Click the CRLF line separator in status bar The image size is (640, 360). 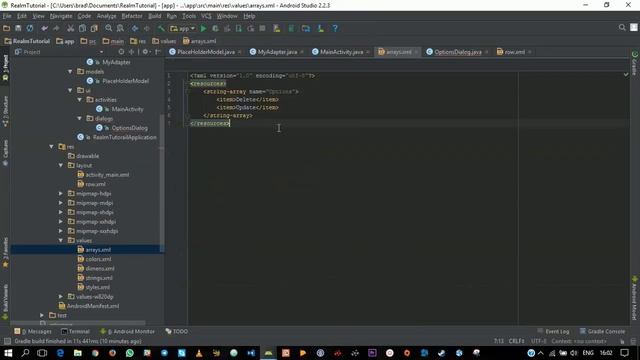click(x=516, y=342)
